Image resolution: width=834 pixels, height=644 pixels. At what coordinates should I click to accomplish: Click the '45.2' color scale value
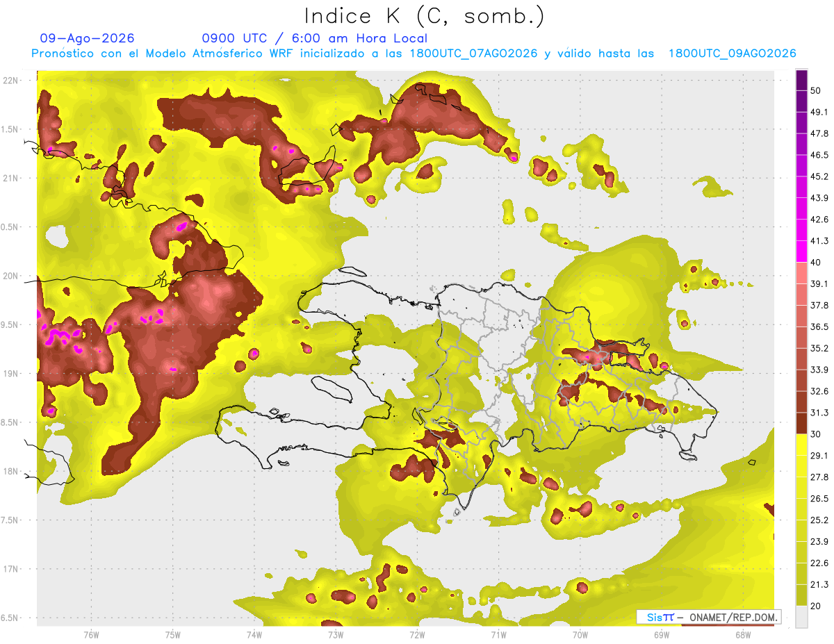click(x=819, y=176)
